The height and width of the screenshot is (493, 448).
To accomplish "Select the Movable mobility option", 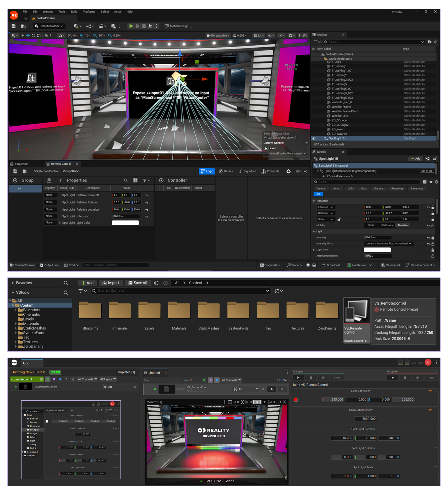I will pyautogui.click(x=403, y=225).
